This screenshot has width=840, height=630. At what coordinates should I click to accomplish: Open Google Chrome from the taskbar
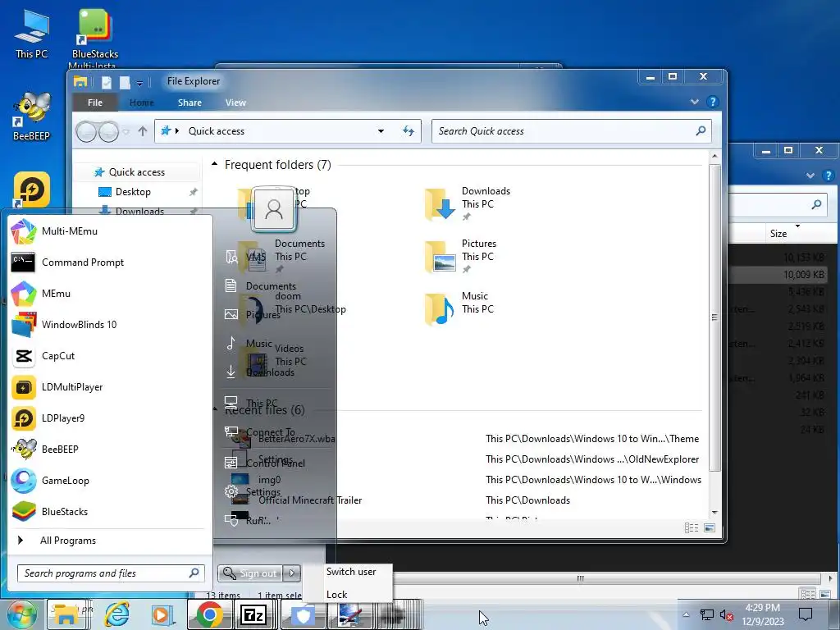(x=209, y=614)
